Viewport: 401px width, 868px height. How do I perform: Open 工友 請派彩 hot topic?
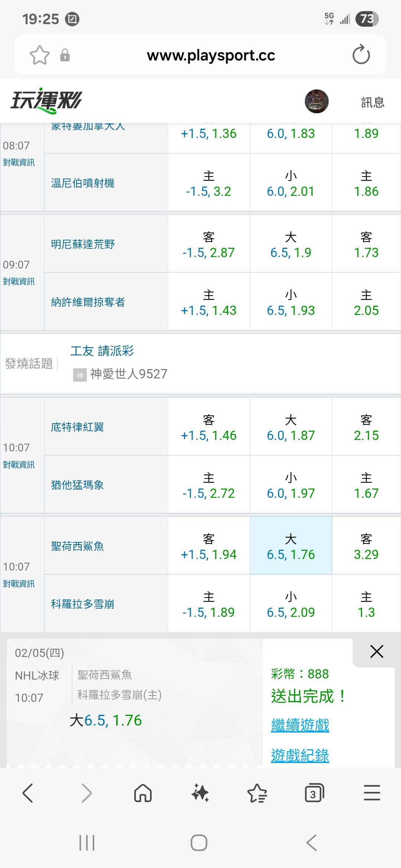[x=102, y=351]
